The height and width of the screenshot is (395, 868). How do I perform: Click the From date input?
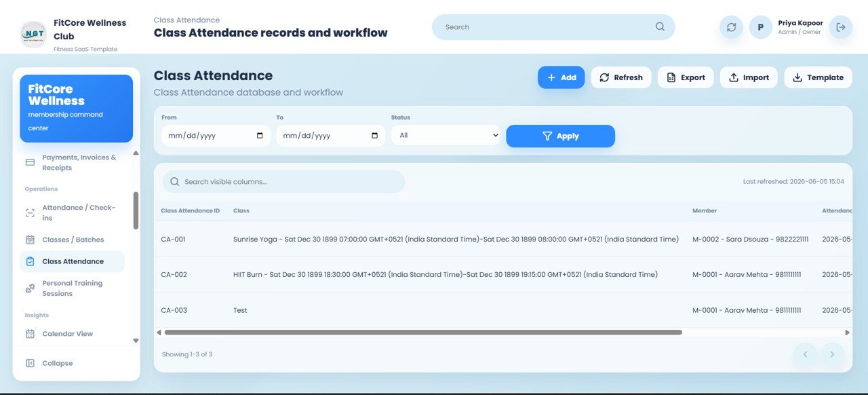tap(216, 136)
